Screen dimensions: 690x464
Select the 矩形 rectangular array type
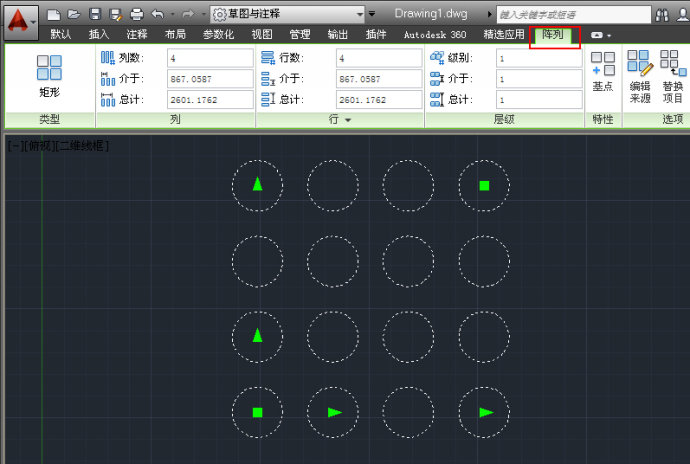(x=49, y=76)
